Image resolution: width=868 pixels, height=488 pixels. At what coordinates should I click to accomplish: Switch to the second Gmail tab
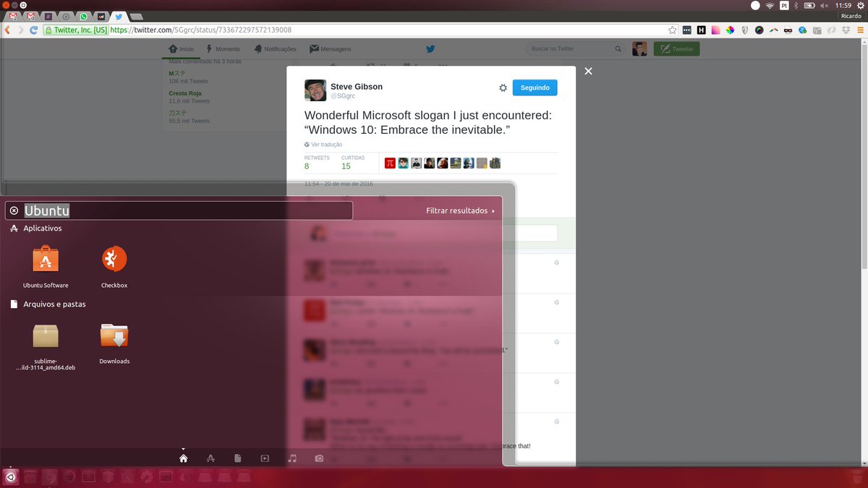point(30,16)
